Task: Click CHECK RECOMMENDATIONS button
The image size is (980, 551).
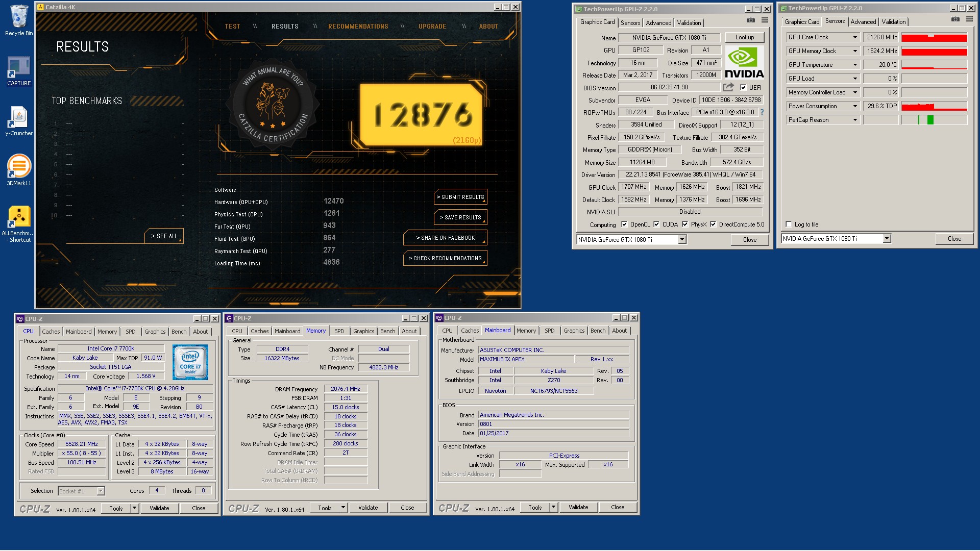Action: (445, 258)
